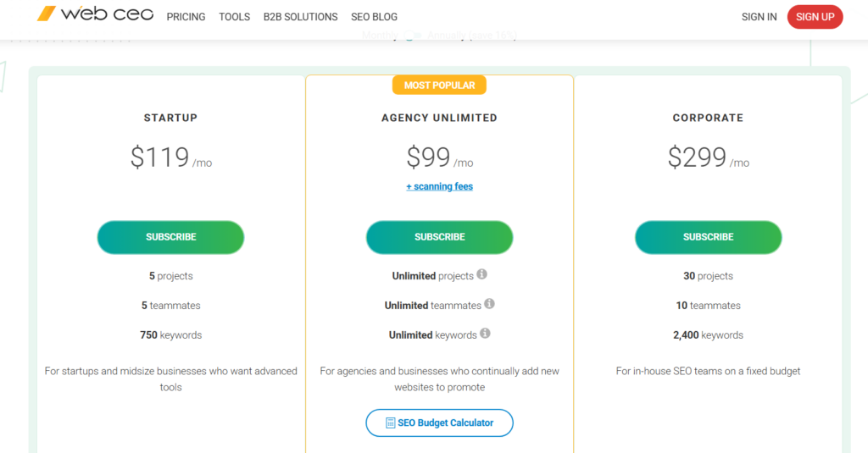
Task: Click the Startup plan heading
Action: (170, 118)
